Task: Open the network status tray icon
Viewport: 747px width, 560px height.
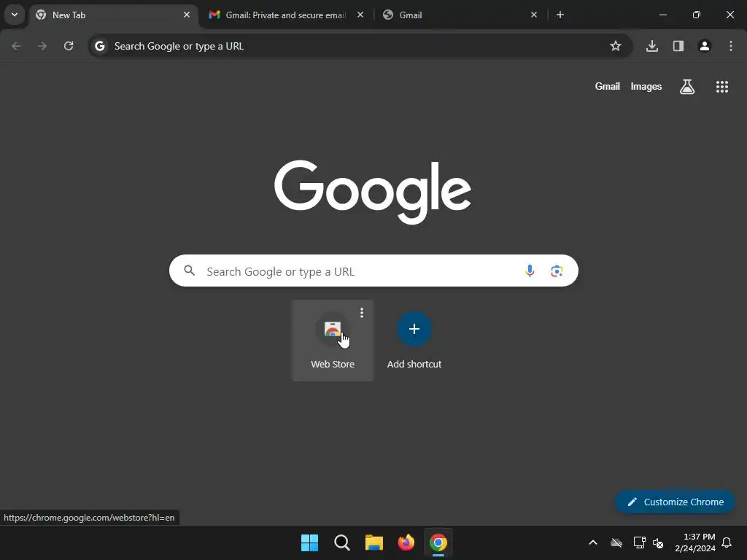Action: point(639,542)
